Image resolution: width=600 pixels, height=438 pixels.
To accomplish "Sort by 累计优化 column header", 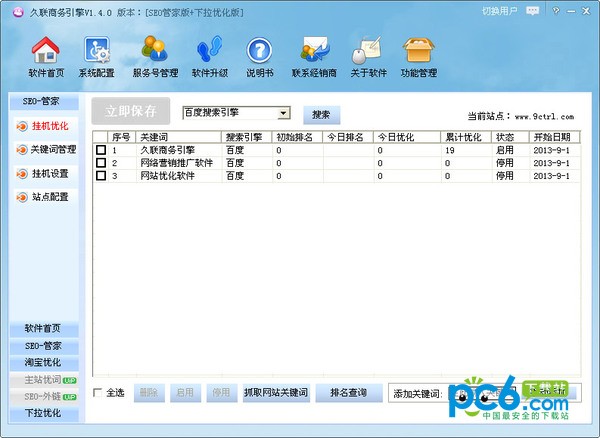I will [466, 137].
